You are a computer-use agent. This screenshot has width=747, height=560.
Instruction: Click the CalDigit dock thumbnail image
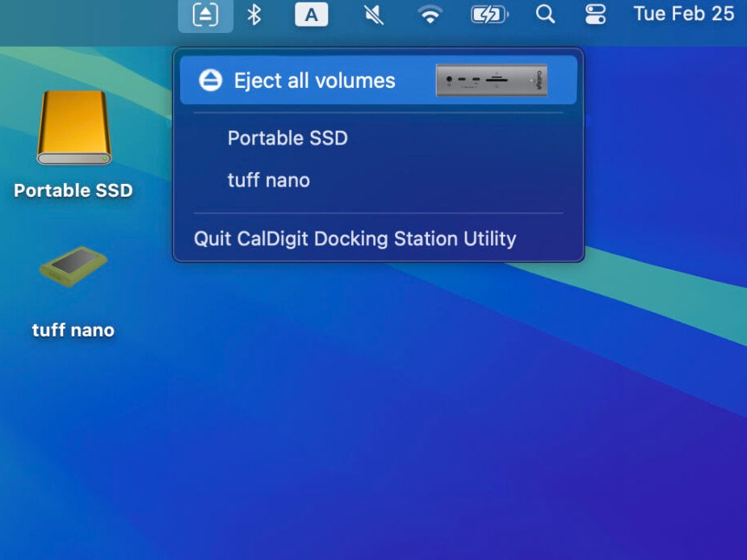(x=492, y=80)
